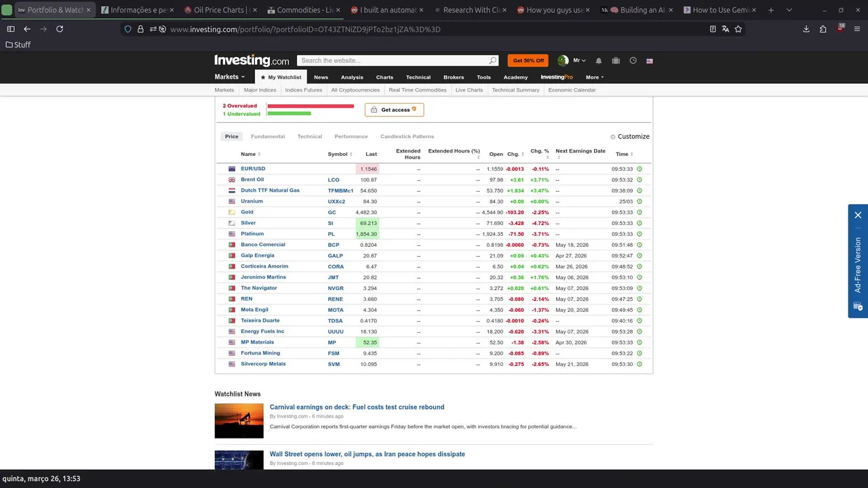The height and width of the screenshot is (488, 868).
Task: Click the green clock icon in Silvercorp Metals row
Action: 639,364
